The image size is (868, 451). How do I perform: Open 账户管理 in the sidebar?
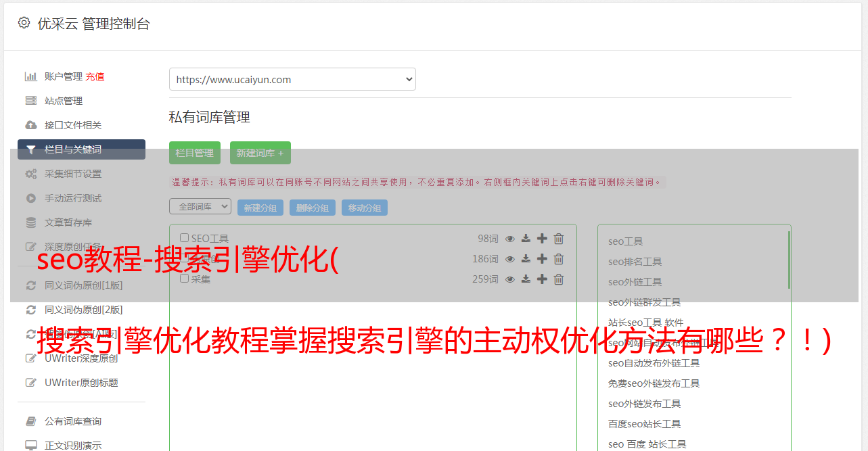click(x=64, y=76)
